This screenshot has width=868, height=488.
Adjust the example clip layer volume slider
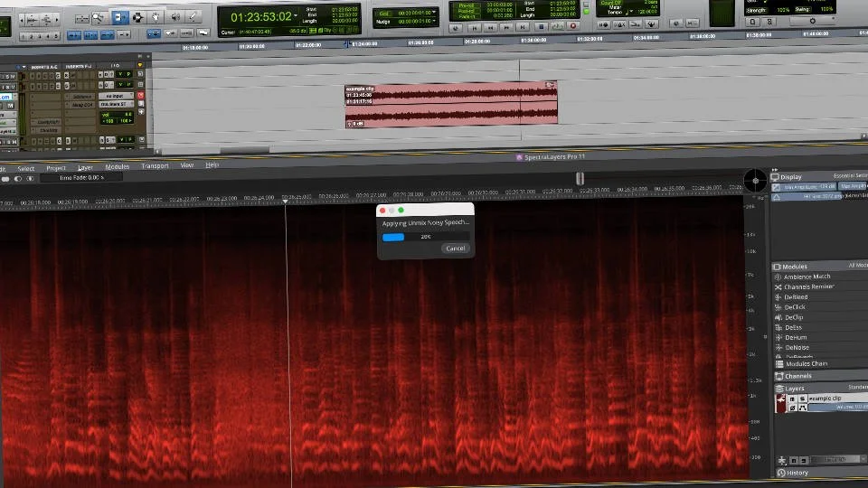[x=838, y=408]
